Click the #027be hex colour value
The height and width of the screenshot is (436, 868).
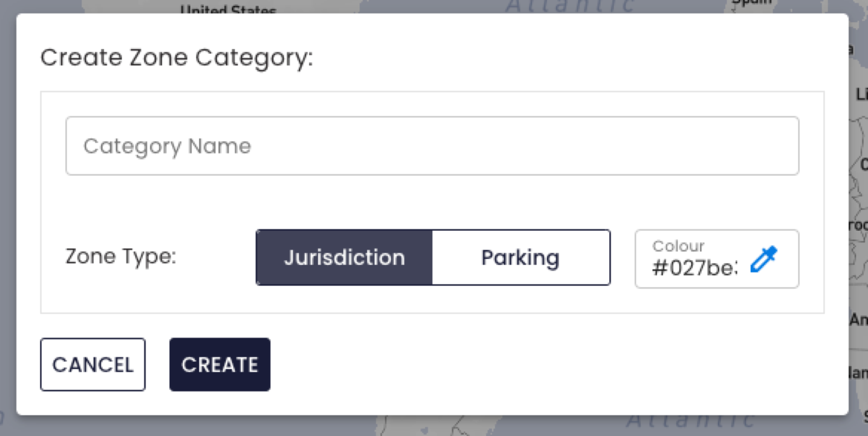click(x=694, y=268)
